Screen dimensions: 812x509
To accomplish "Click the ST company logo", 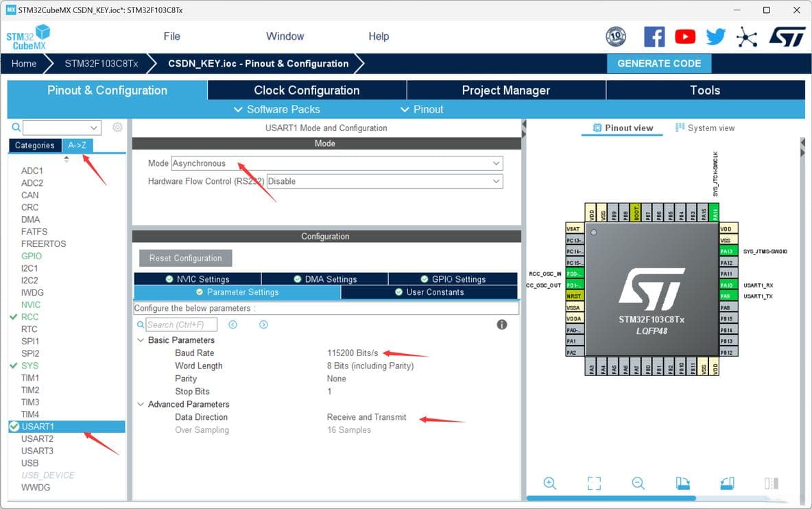I will point(787,37).
